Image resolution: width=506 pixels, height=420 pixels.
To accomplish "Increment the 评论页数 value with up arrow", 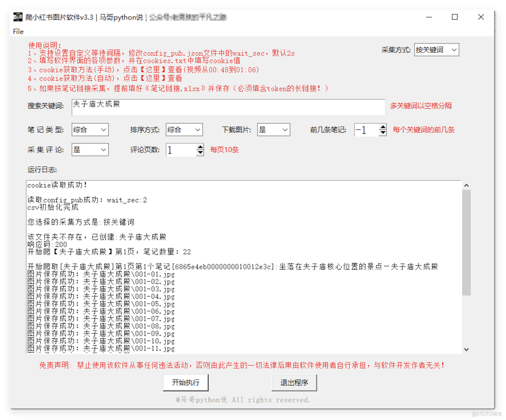I will point(200,147).
